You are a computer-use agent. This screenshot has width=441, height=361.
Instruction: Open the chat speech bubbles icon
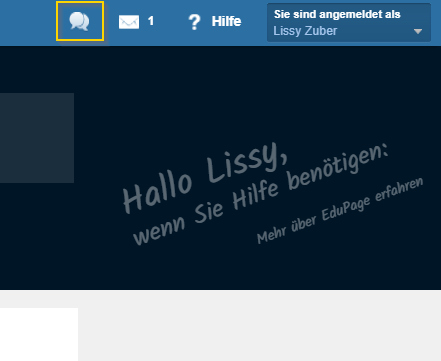coord(79,21)
